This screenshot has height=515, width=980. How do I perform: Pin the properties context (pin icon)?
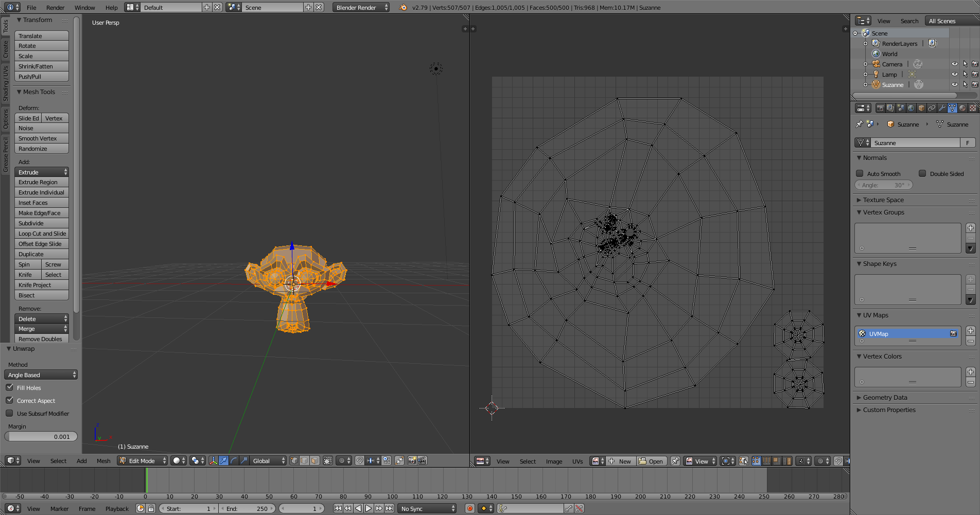pos(859,124)
